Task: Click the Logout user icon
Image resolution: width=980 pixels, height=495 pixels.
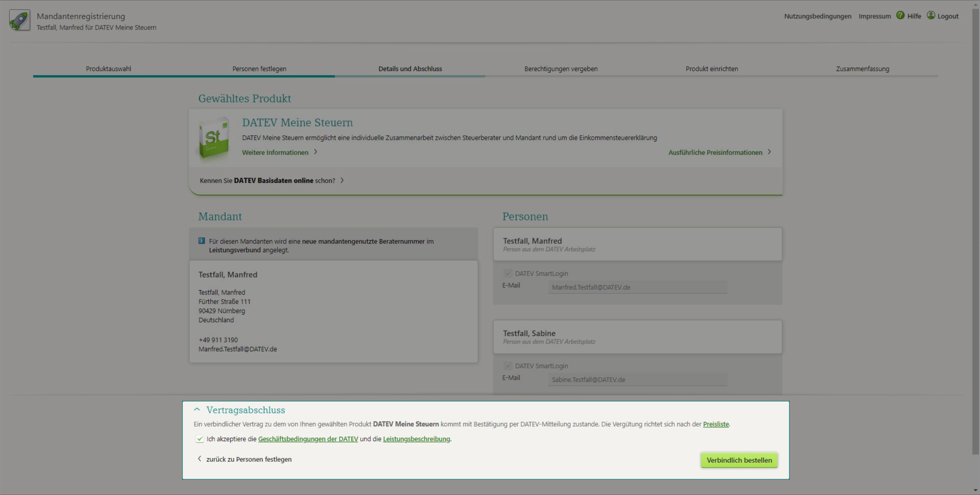Action: click(931, 15)
